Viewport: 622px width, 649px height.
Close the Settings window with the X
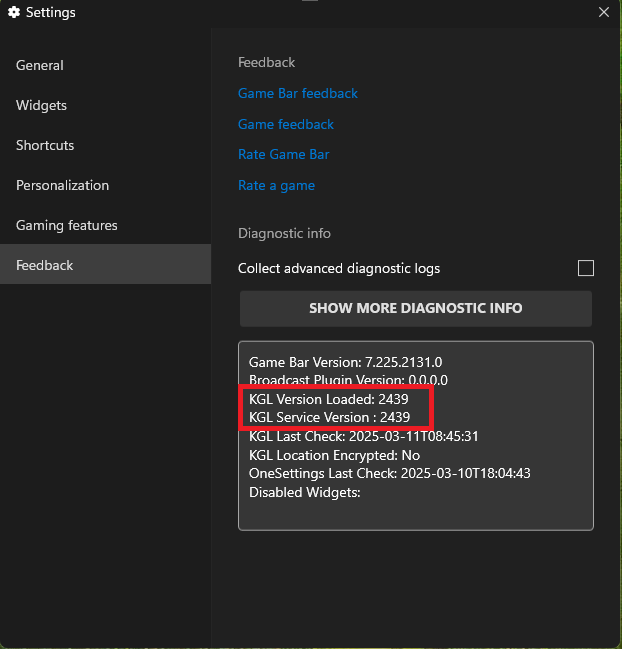tap(604, 12)
